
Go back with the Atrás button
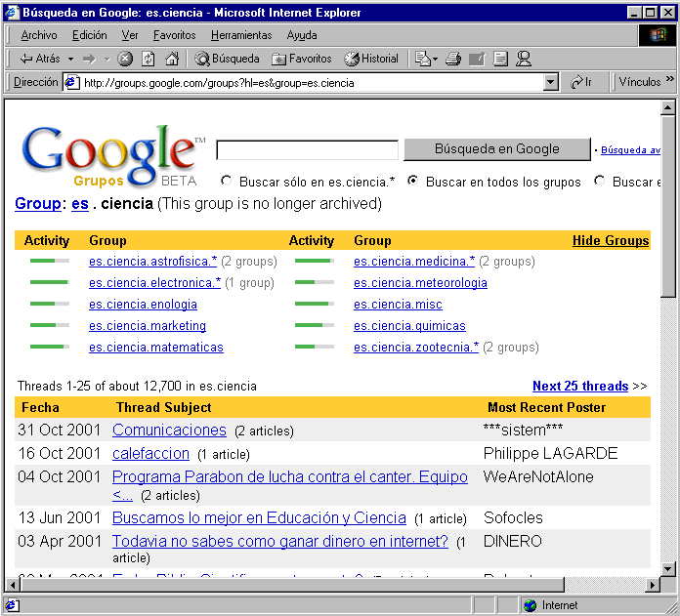coord(39,59)
